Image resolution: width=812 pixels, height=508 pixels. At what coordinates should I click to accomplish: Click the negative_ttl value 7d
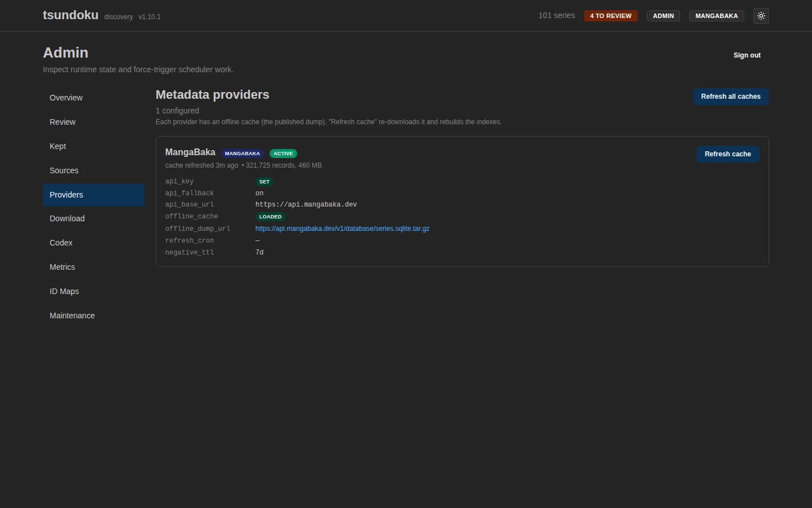259,252
